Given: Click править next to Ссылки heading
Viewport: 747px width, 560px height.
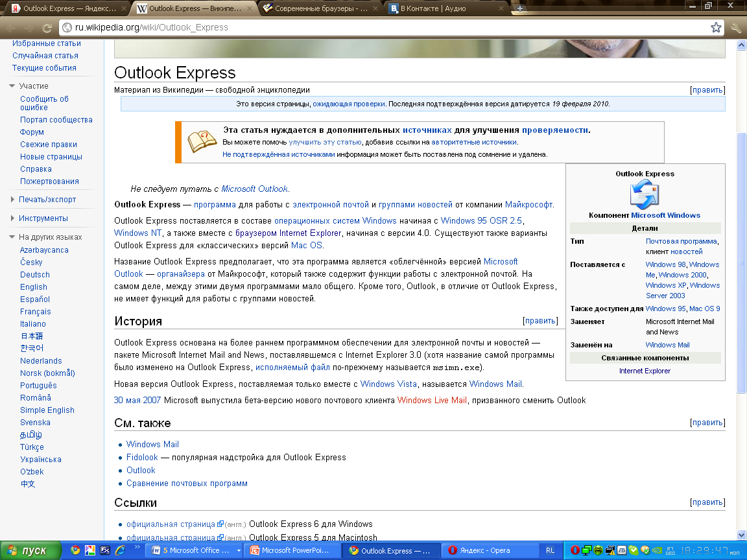Looking at the screenshot, I should click(707, 502).
